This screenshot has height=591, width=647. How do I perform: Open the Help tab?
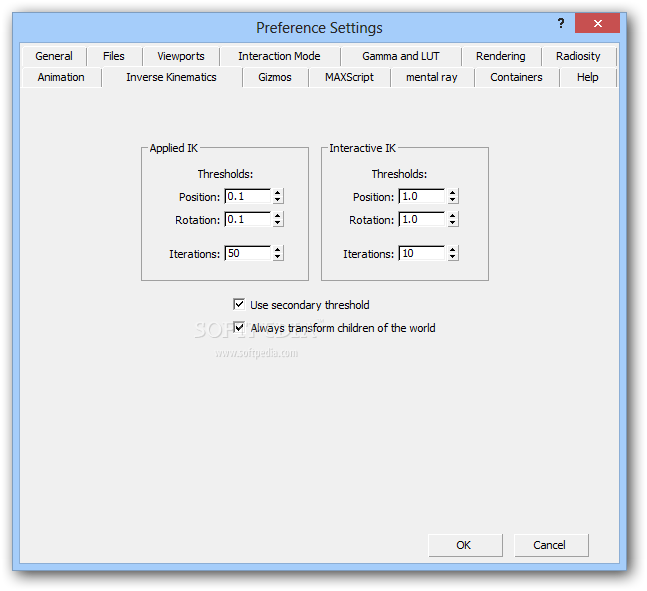click(588, 77)
